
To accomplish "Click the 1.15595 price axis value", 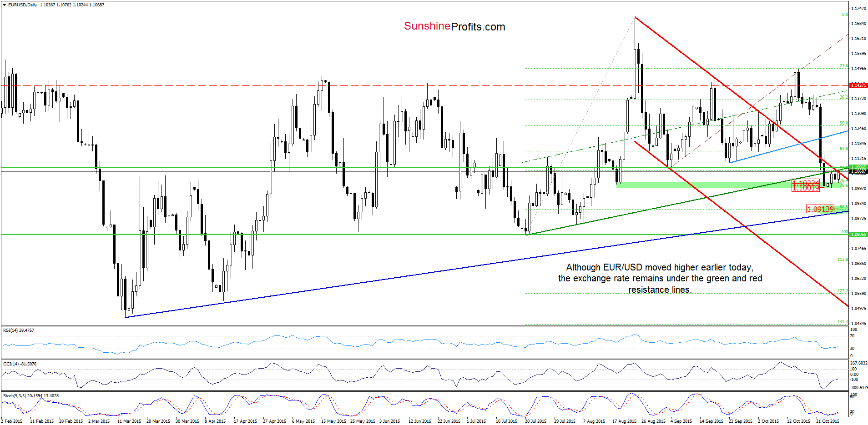I will [x=858, y=54].
